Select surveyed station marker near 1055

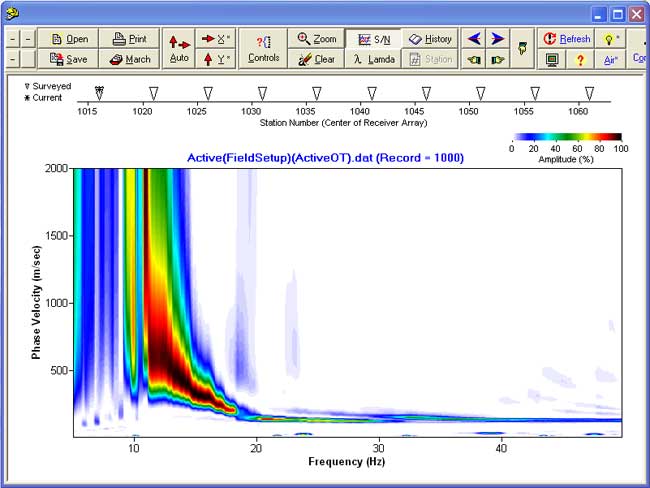coord(535,93)
